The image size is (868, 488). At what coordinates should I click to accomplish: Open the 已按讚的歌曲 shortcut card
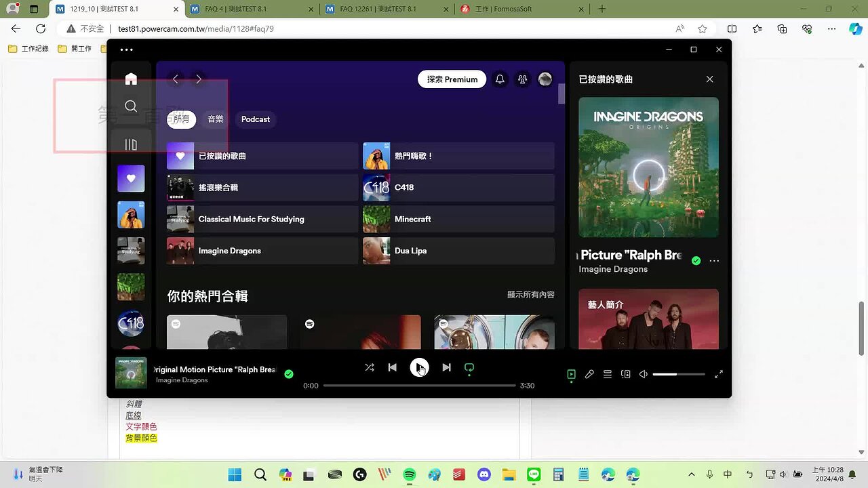click(262, 156)
